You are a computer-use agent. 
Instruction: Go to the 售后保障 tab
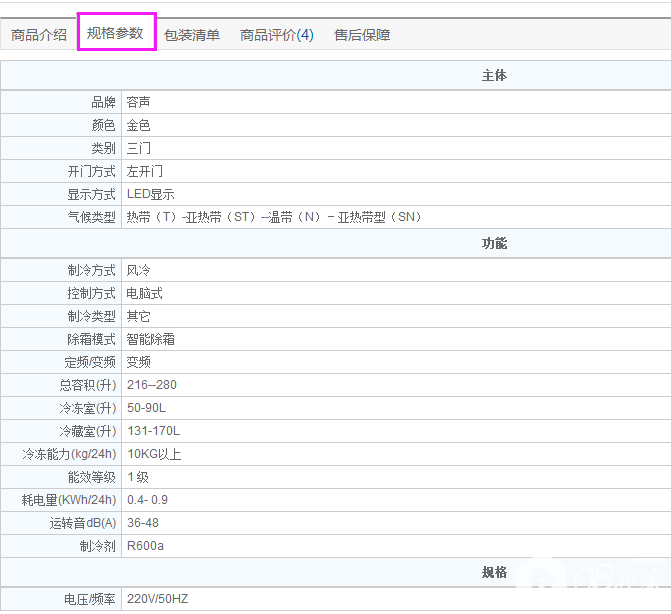coord(362,35)
